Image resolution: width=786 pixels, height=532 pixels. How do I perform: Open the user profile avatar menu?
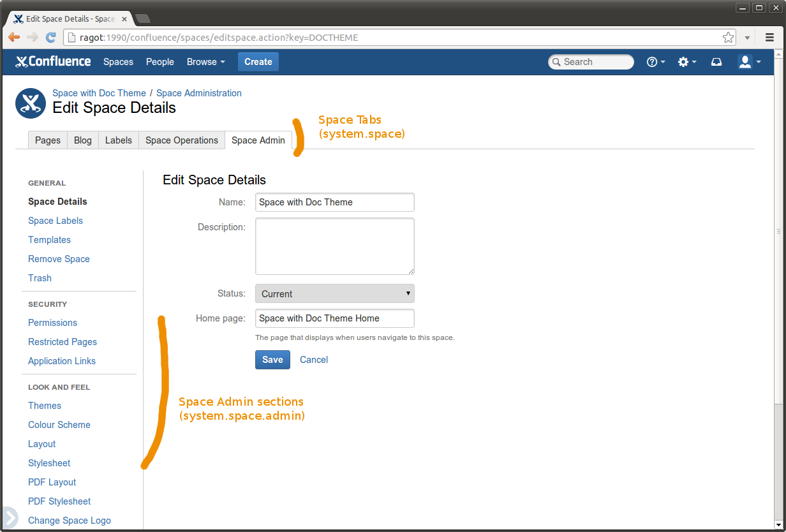[748, 62]
